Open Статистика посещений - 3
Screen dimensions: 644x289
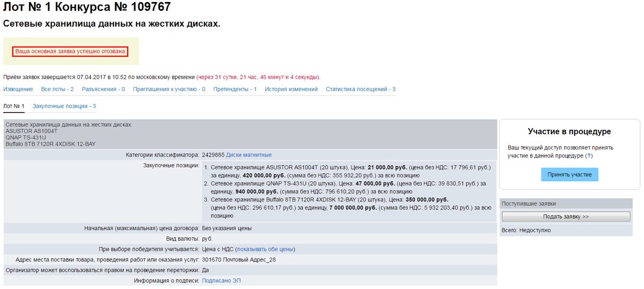pos(360,89)
